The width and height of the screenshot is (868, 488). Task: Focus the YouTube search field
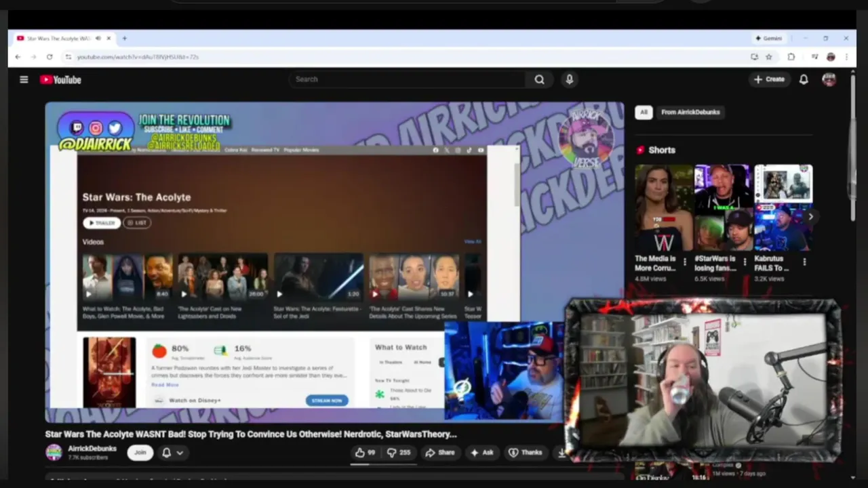tap(407, 79)
